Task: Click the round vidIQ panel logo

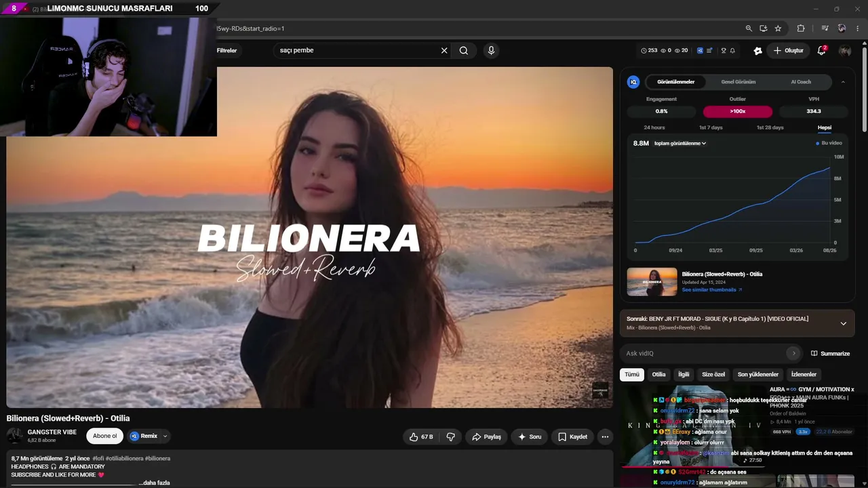Action: pos(633,82)
